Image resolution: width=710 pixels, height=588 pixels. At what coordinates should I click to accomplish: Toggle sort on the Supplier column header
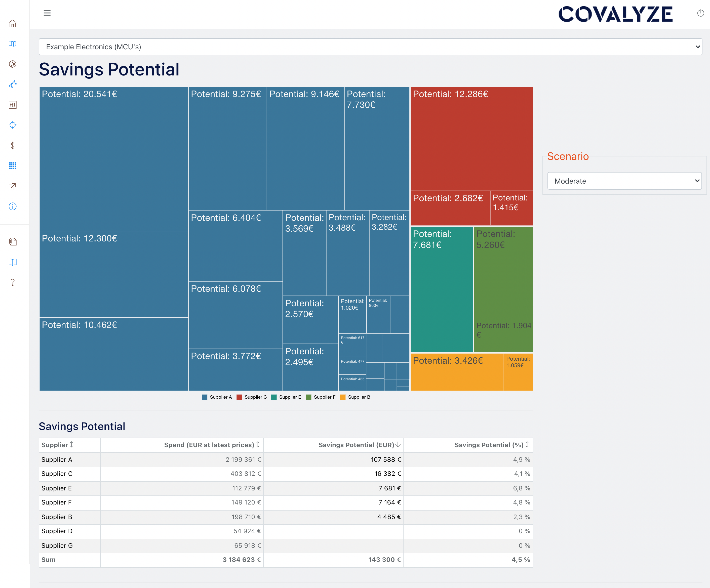57,445
